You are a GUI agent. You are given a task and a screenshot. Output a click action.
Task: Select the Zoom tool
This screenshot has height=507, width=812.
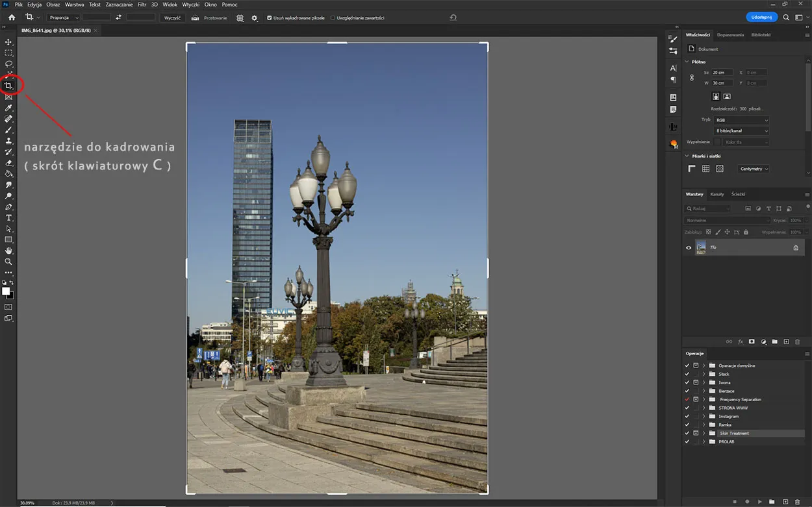(8, 262)
